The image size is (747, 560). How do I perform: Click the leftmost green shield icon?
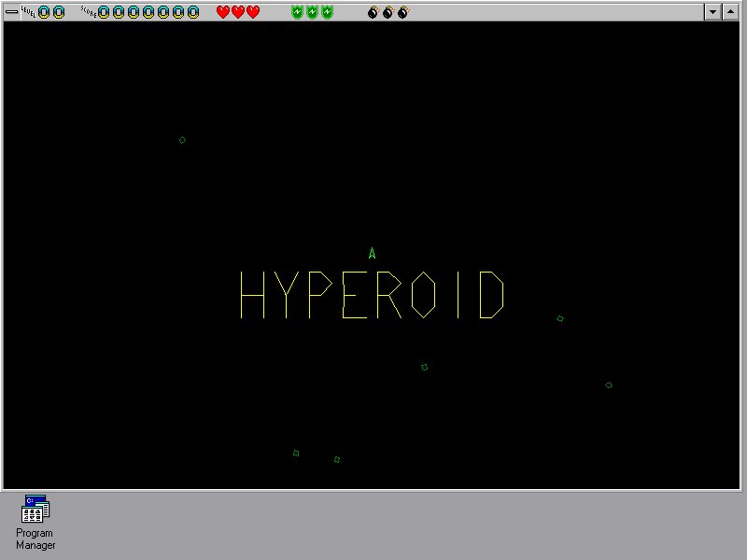coord(297,12)
